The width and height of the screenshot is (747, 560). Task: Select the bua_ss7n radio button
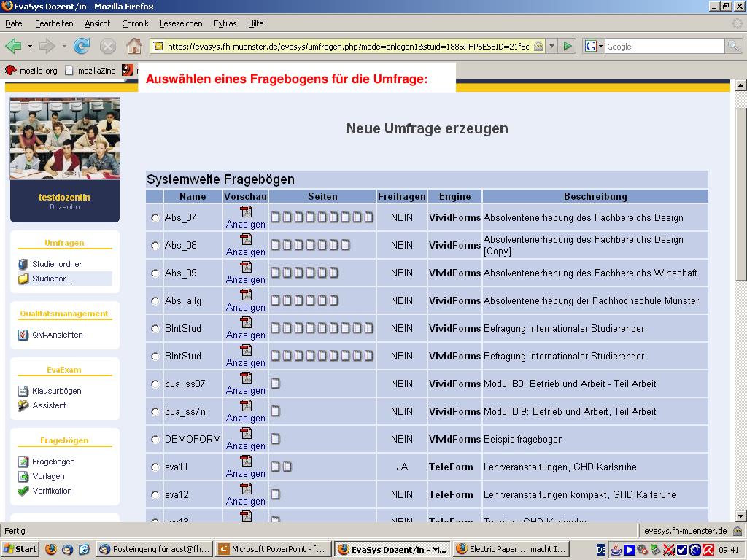point(155,411)
